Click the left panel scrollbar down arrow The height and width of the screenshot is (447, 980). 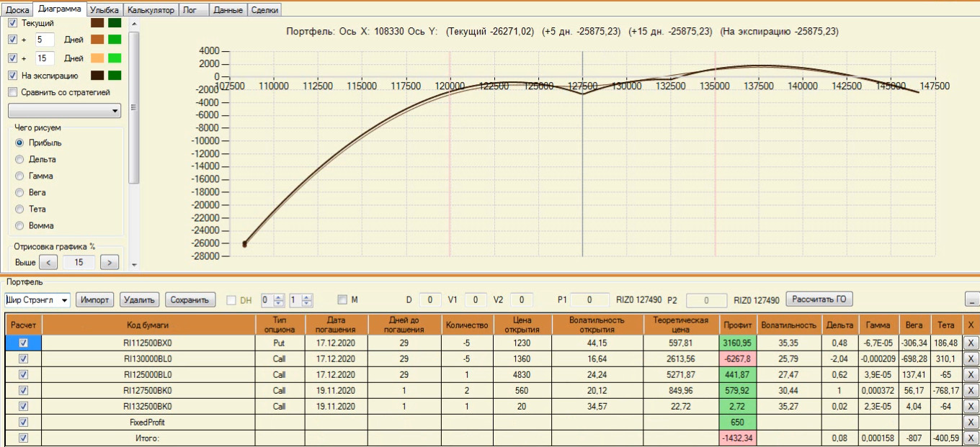pos(134,264)
